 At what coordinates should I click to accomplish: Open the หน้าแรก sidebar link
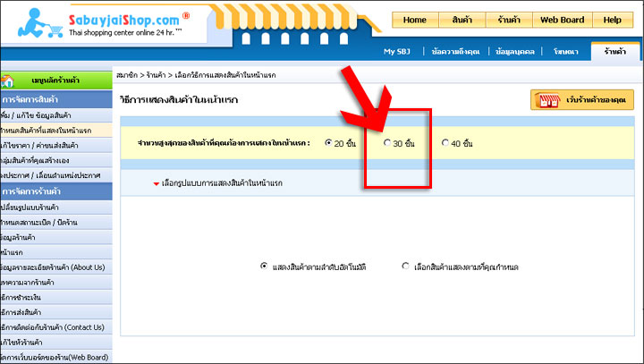55,252
